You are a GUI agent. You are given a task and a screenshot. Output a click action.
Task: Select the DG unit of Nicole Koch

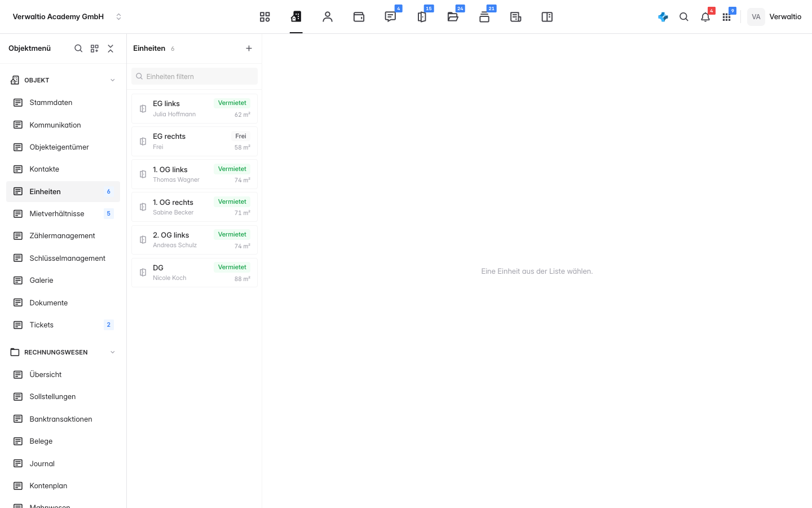pos(195,273)
